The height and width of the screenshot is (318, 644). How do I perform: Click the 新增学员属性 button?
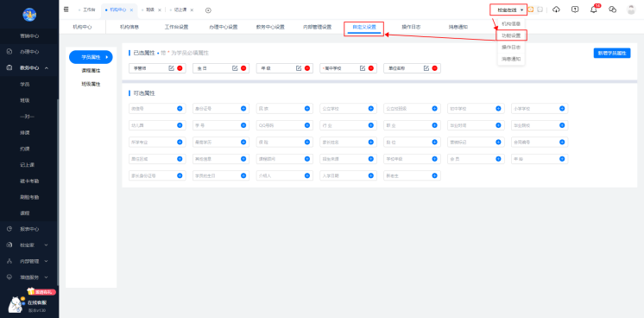coord(612,53)
